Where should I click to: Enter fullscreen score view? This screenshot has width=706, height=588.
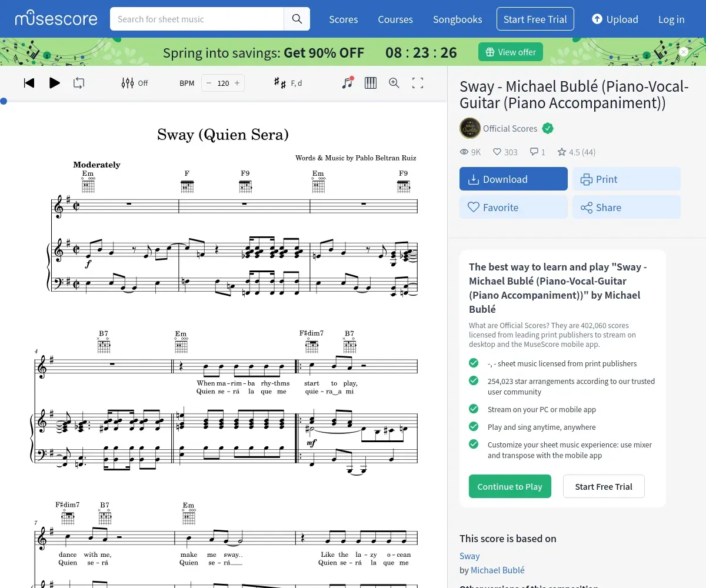(418, 83)
